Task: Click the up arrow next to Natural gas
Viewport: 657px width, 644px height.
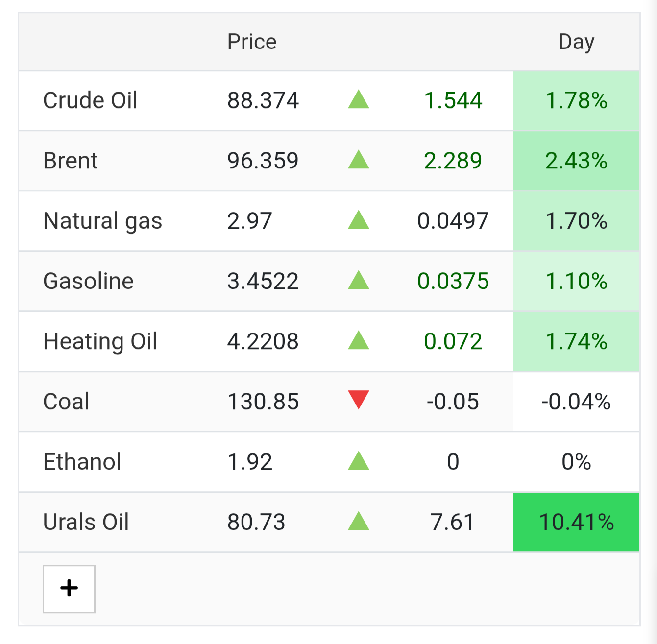Action: (359, 220)
